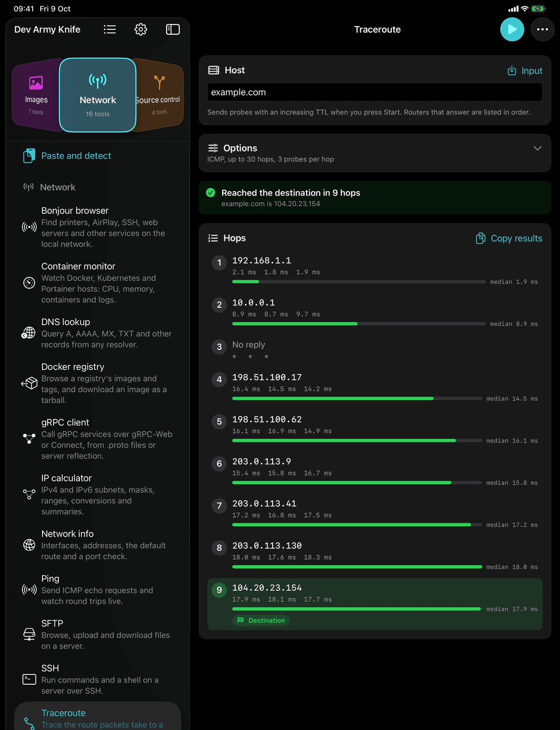The image size is (560, 730).
Task: Click the hop 2 latency bar
Action: click(x=359, y=324)
